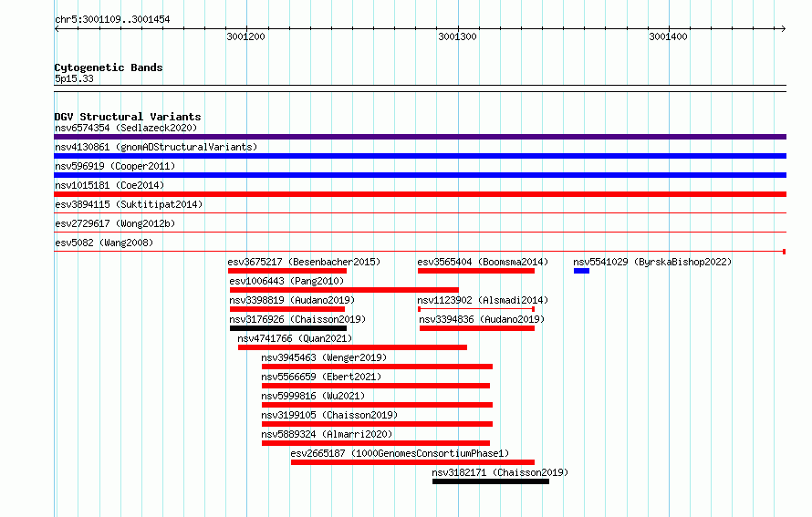The image size is (812, 517).
Task: Select nsv3199105 (Chaisson2019) label
Action: click(x=329, y=415)
